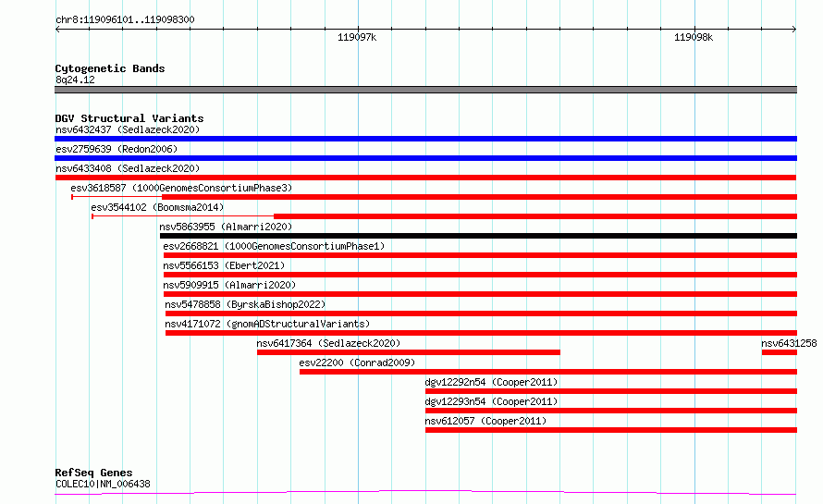The image size is (823, 504).
Task: Select dgv12293n54 (Cooper2011) label
Action: point(491,401)
